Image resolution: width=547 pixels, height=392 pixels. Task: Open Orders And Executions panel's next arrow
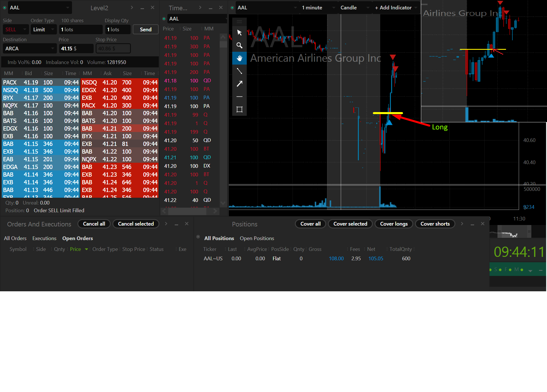(x=166, y=224)
